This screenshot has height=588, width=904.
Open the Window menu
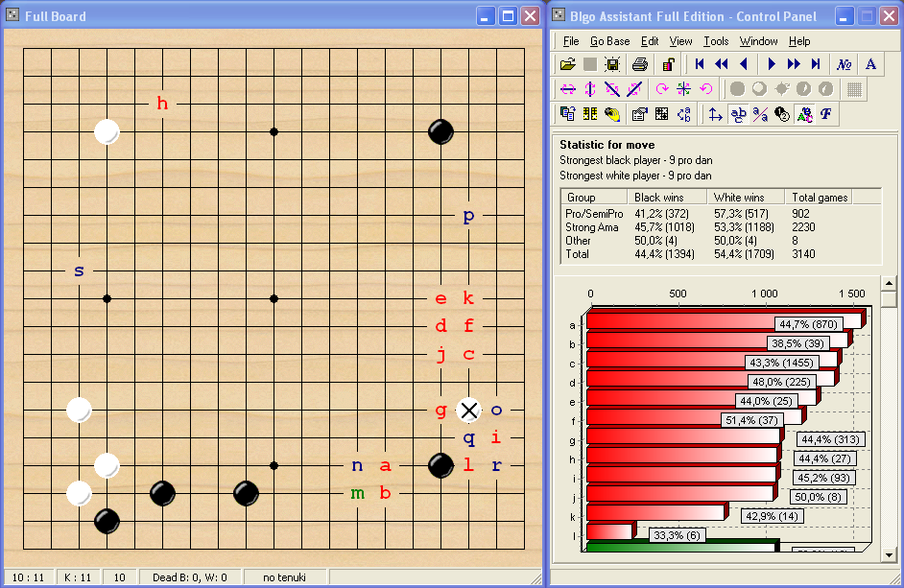pos(759,41)
